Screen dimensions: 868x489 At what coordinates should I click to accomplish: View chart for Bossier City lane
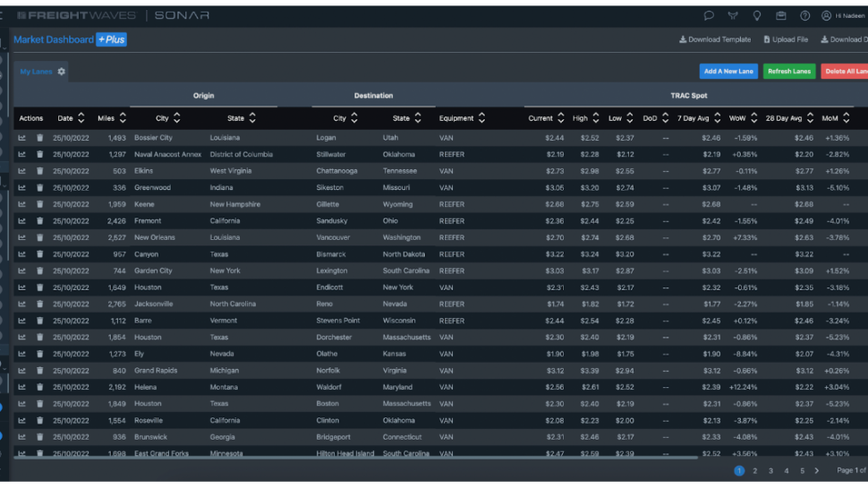coord(21,138)
